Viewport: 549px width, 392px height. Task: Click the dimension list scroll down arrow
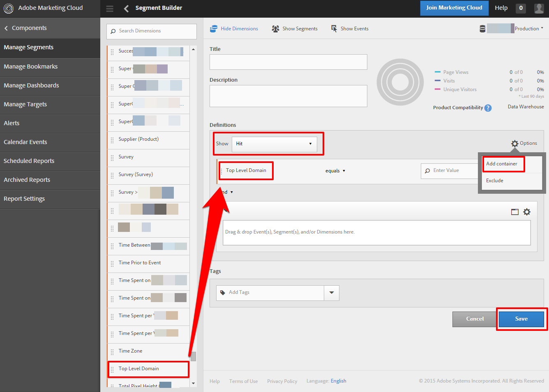pyautogui.click(x=193, y=383)
